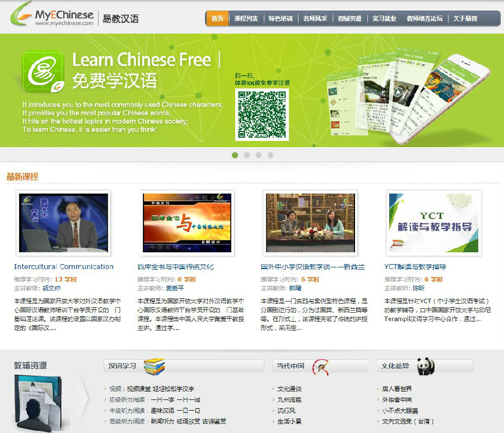Click the QR code in the banner
The image size is (504, 433).
click(262, 114)
